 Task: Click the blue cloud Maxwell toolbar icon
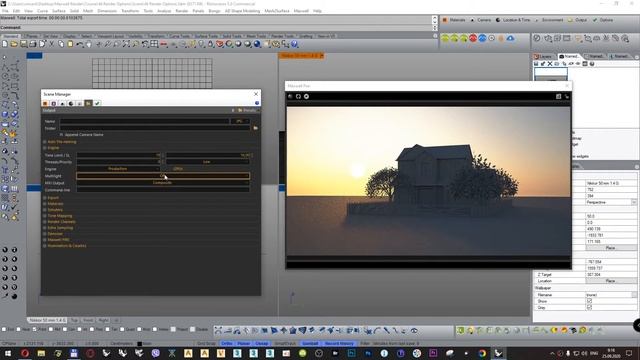click(510, 38)
